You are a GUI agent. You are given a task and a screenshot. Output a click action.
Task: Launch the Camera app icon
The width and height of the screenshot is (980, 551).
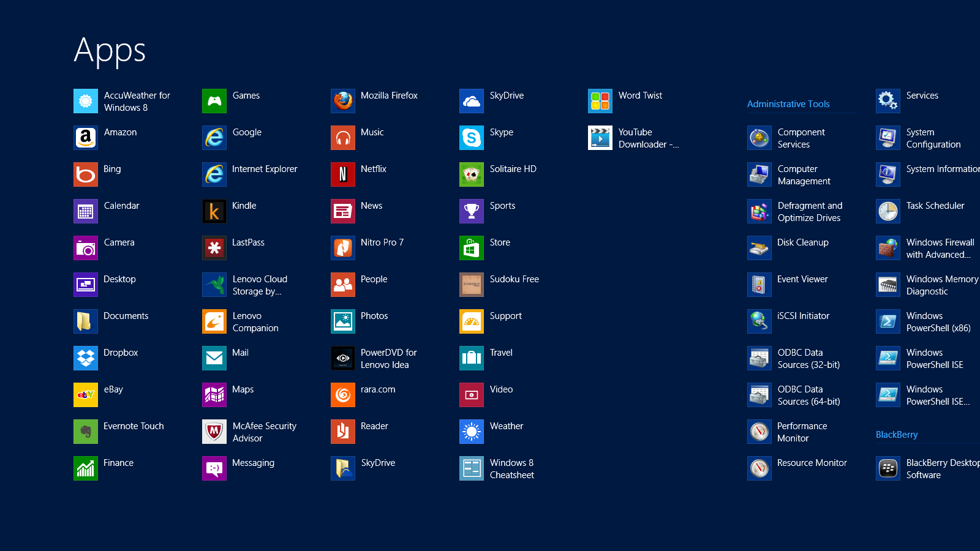click(x=86, y=248)
